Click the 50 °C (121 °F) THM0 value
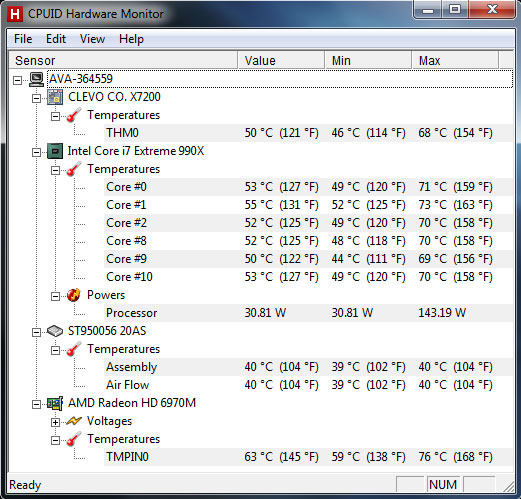The width and height of the screenshot is (521, 499). (x=281, y=133)
